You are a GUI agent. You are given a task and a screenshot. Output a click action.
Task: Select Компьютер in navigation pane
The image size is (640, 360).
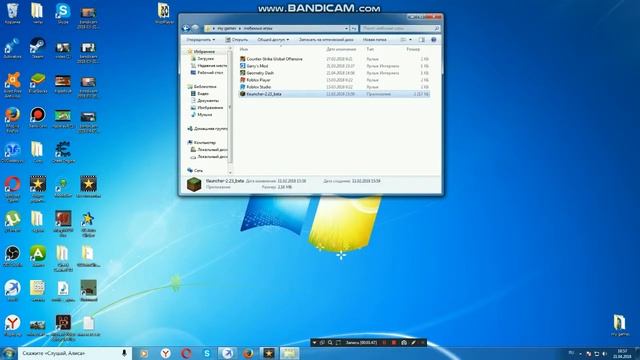pos(204,142)
